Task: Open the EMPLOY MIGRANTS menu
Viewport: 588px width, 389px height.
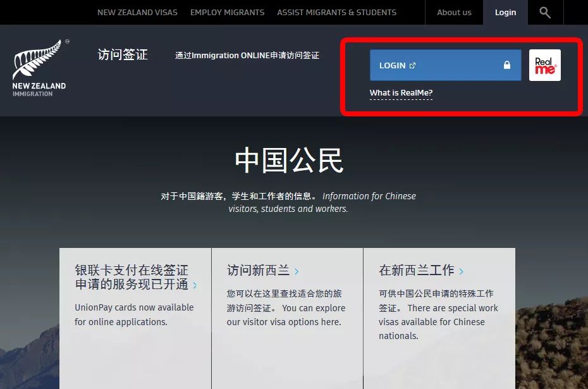Action: point(227,13)
